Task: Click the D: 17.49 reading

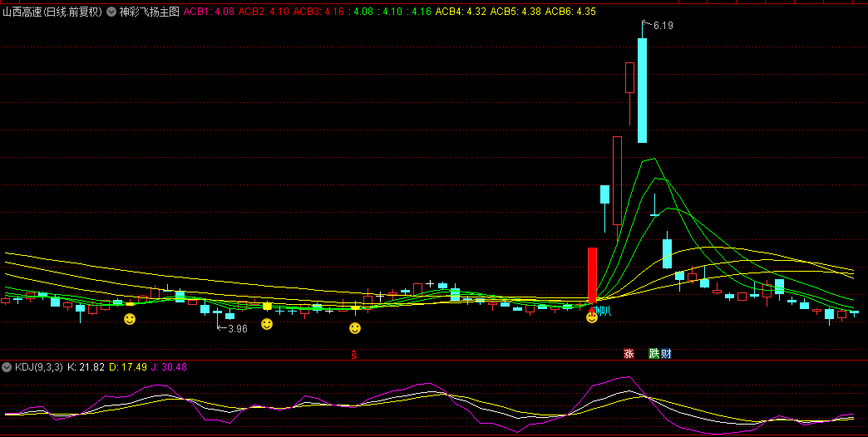Action: click(x=128, y=366)
